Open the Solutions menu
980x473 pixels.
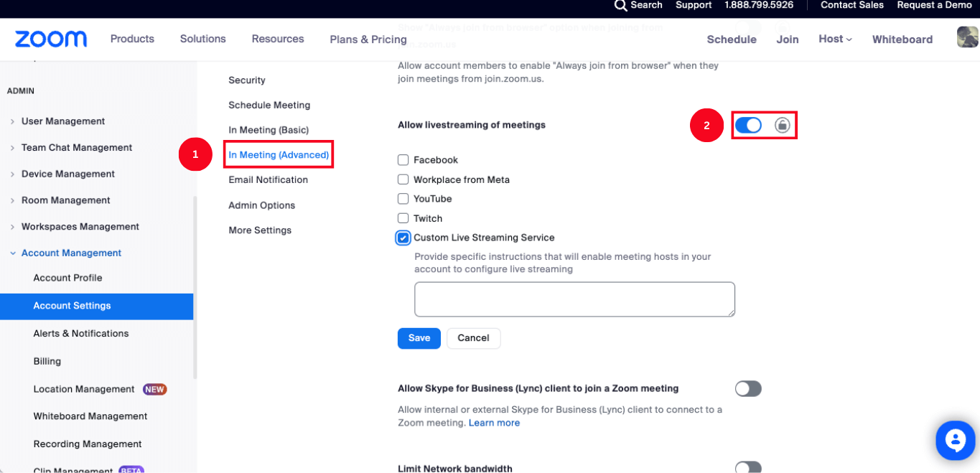pos(202,39)
